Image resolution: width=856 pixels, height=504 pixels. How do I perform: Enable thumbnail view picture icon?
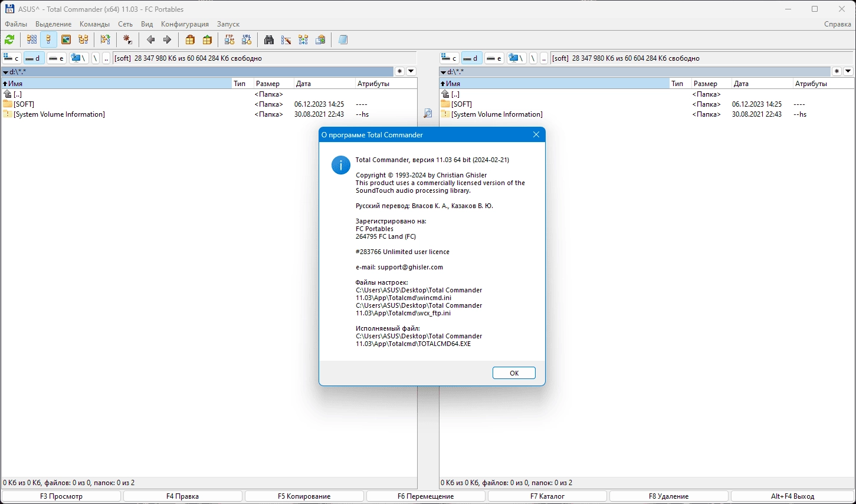click(66, 39)
